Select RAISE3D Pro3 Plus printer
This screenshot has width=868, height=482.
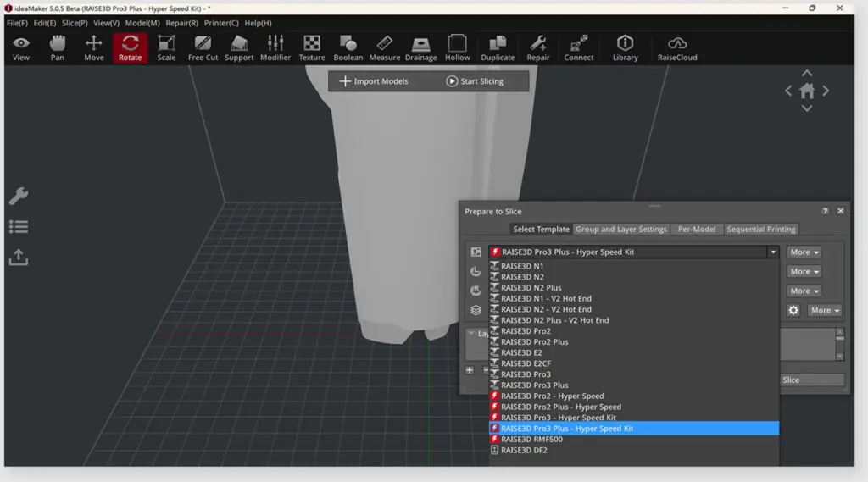(x=634, y=385)
